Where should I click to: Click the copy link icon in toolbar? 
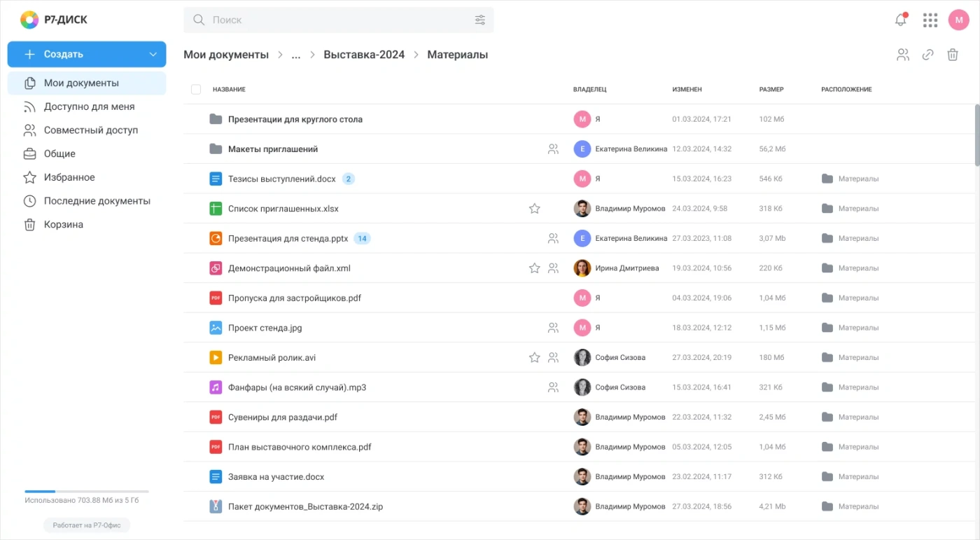[x=927, y=55]
